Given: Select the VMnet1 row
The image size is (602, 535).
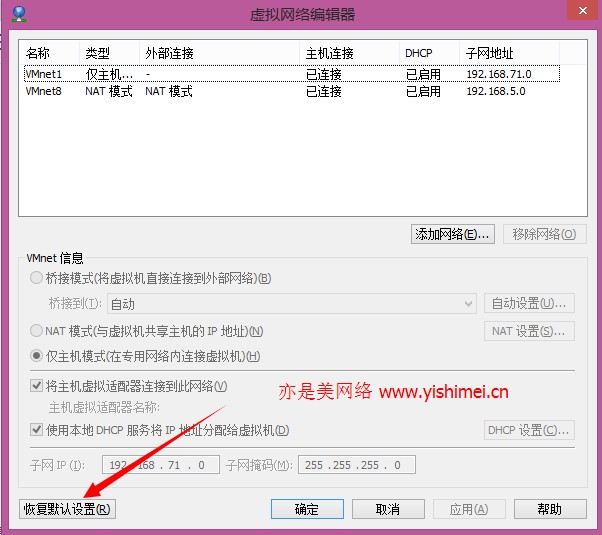Looking at the screenshot, I should tap(292, 74).
